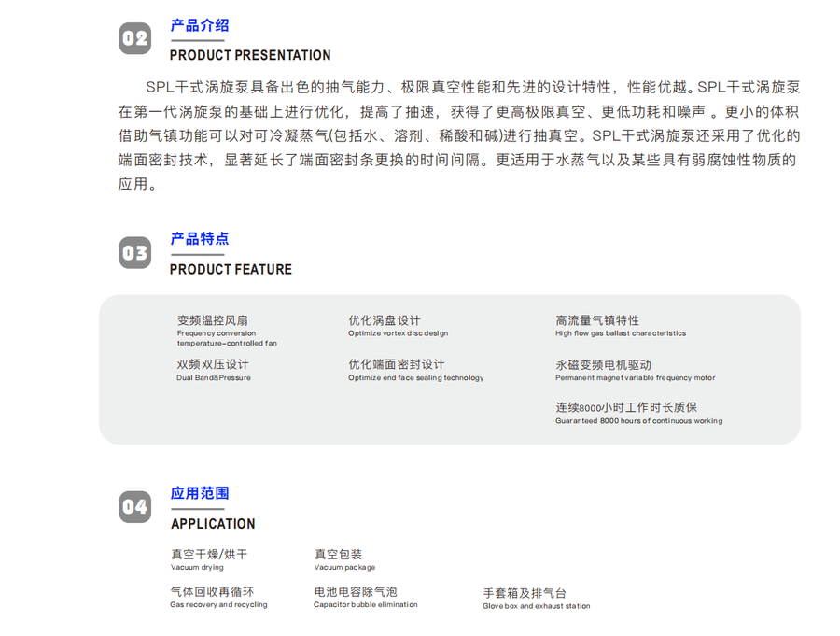This screenshot has width=840, height=636.
Task: Select the 'Vacuum drying' text
Action: click(x=197, y=568)
